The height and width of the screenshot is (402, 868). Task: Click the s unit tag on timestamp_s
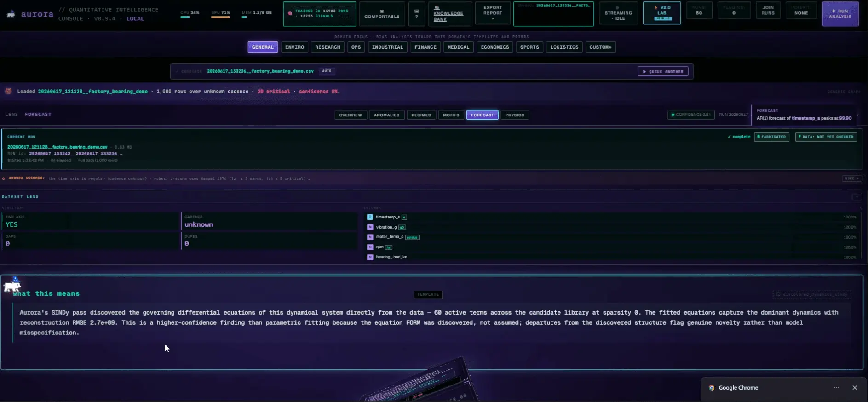point(404,217)
